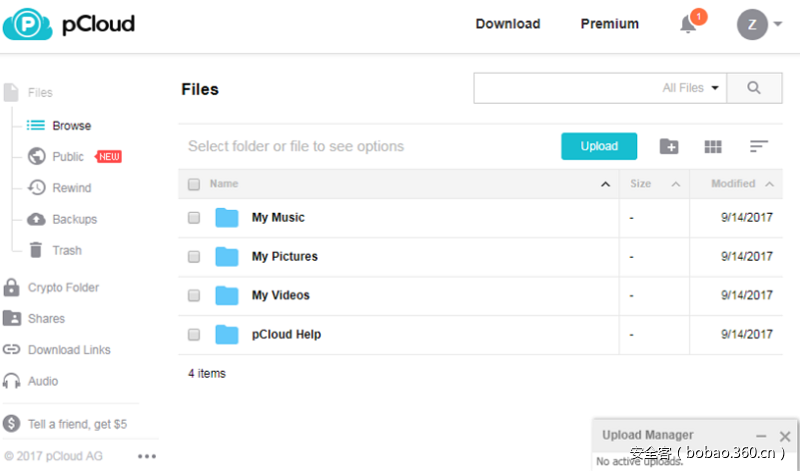This screenshot has height=471, width=800.
Task: Click the three dots more icon
Action: [x=147, y=456]
